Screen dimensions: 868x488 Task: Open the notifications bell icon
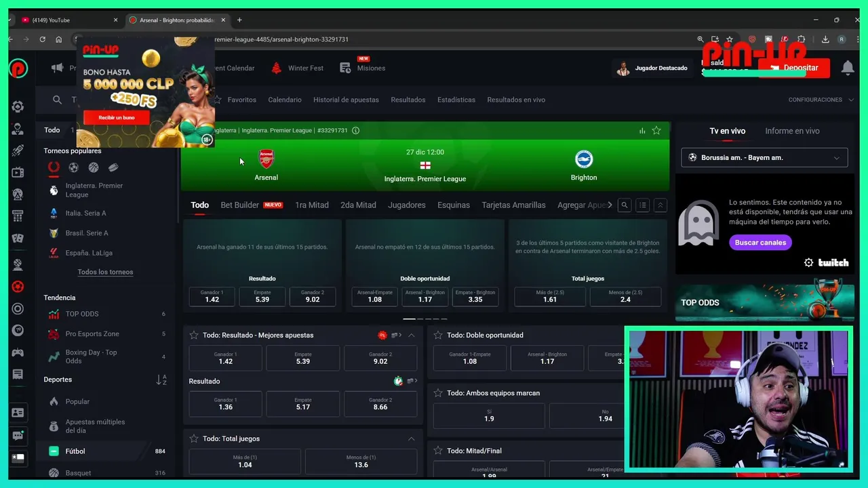click(x=848, y=68)
